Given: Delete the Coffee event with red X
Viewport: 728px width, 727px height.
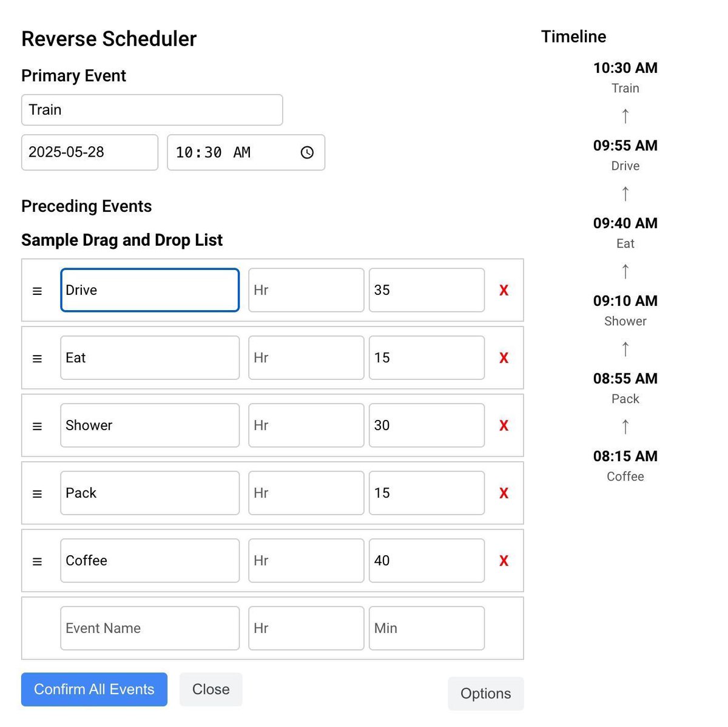Looking at the screenshot, I should click(x=504, y=561).
